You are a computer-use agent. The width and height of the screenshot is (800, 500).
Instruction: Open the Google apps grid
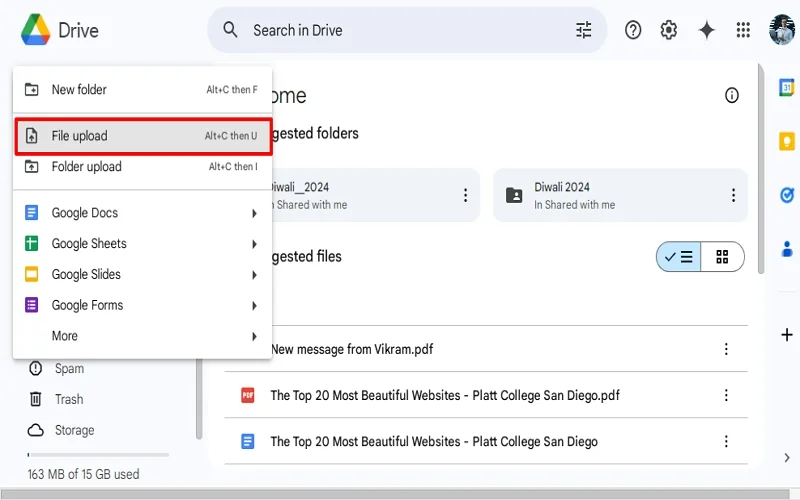[x=743, y=30]
